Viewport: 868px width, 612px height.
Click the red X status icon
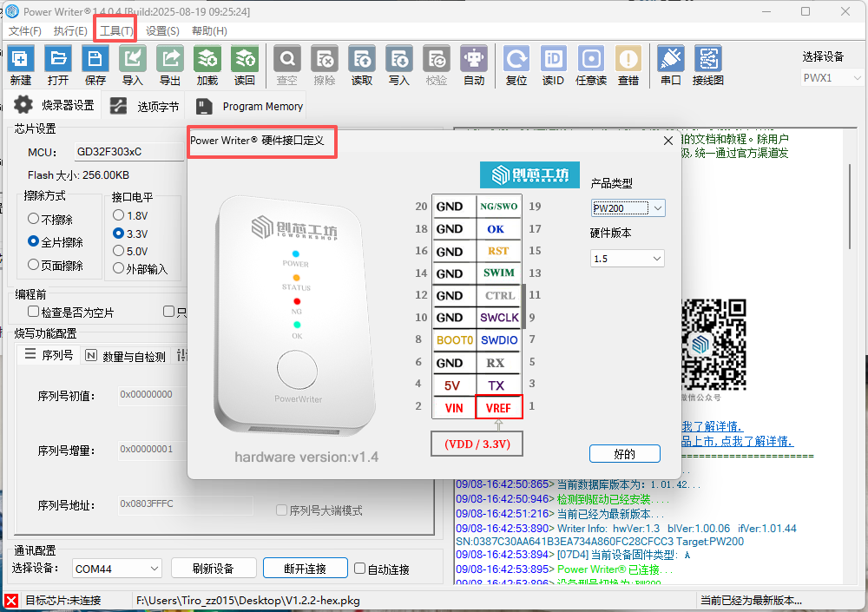point(11,601)
